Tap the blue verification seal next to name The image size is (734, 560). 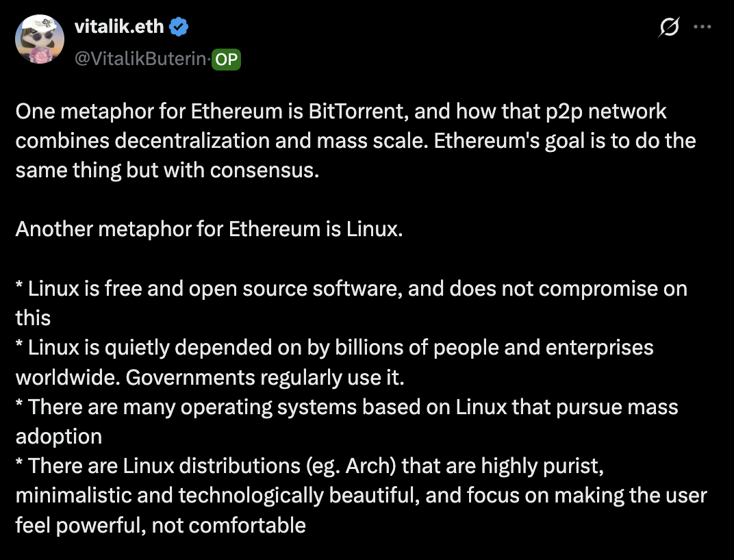click(179, 26)
